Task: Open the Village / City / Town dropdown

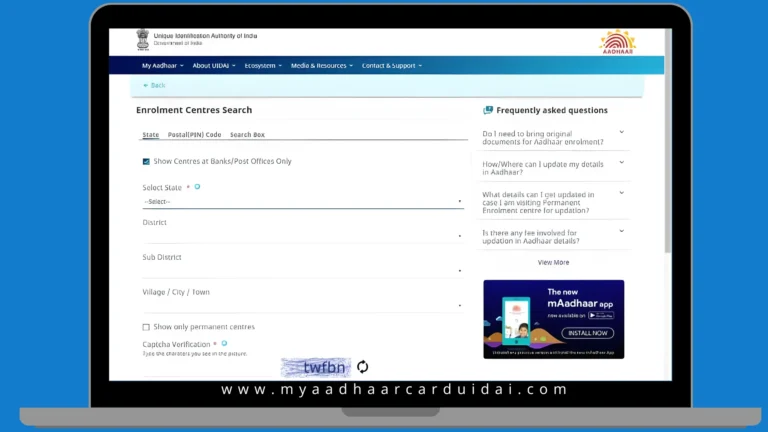Action: coord(303,306)
